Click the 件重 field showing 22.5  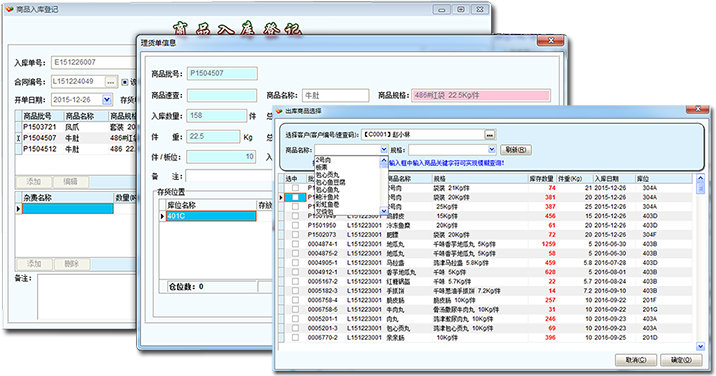pyautogui.click(x=213, y=137)
